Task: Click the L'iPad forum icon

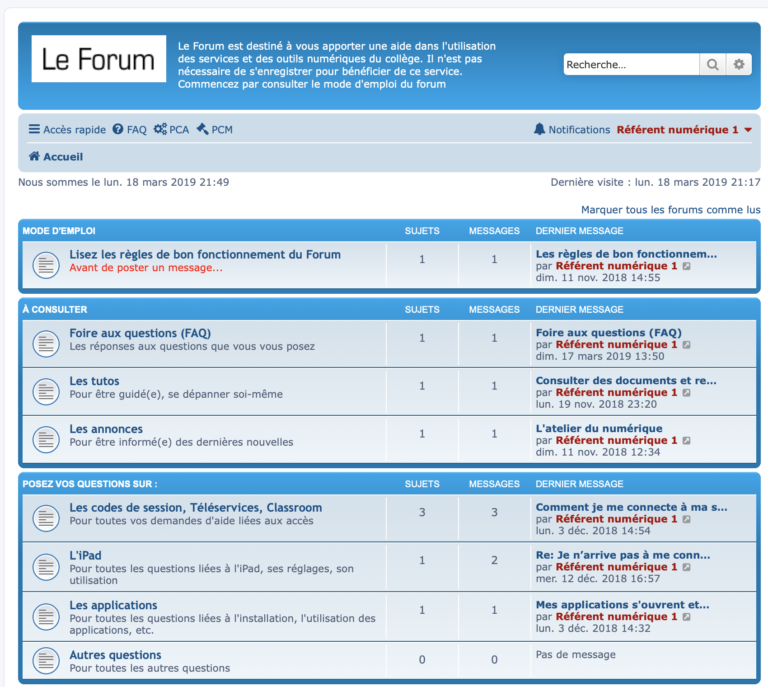Action: tap(46, 567)
